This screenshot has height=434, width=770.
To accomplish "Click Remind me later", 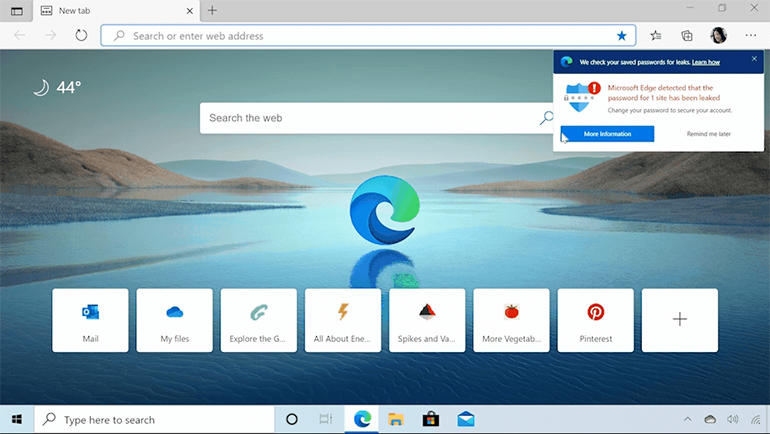I will [x=708, y=134].
